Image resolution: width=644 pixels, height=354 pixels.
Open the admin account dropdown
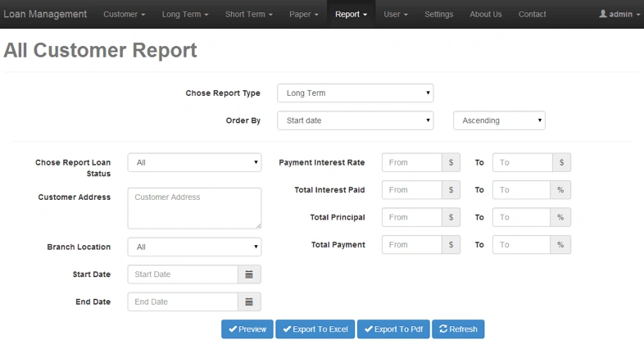click(619, 14)
